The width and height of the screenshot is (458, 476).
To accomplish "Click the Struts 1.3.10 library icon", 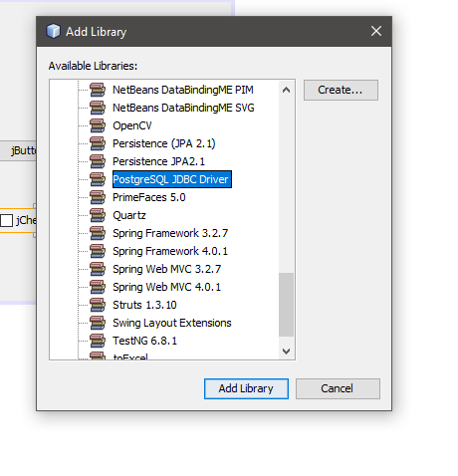I will click(98, 305).
